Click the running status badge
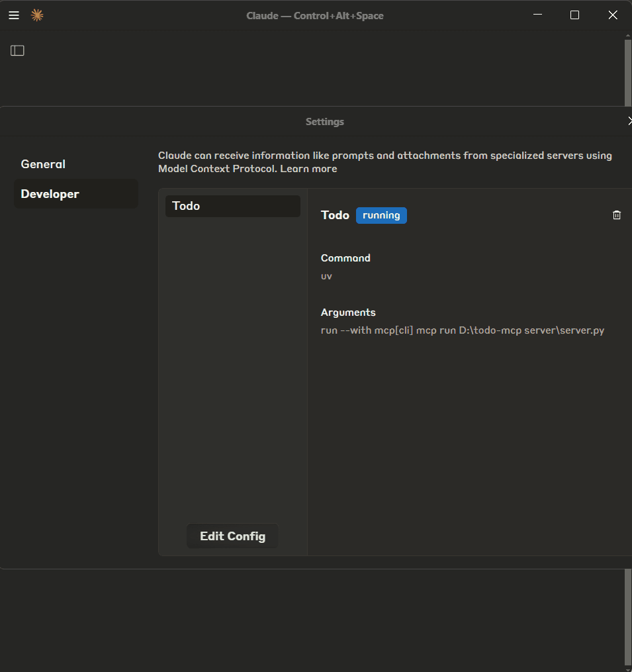 381,215
